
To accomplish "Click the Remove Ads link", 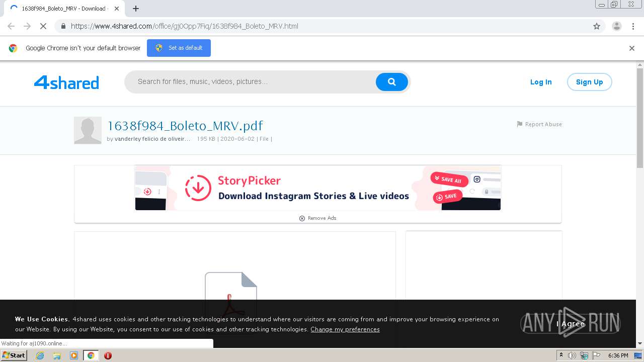I will tap(317, 218).
